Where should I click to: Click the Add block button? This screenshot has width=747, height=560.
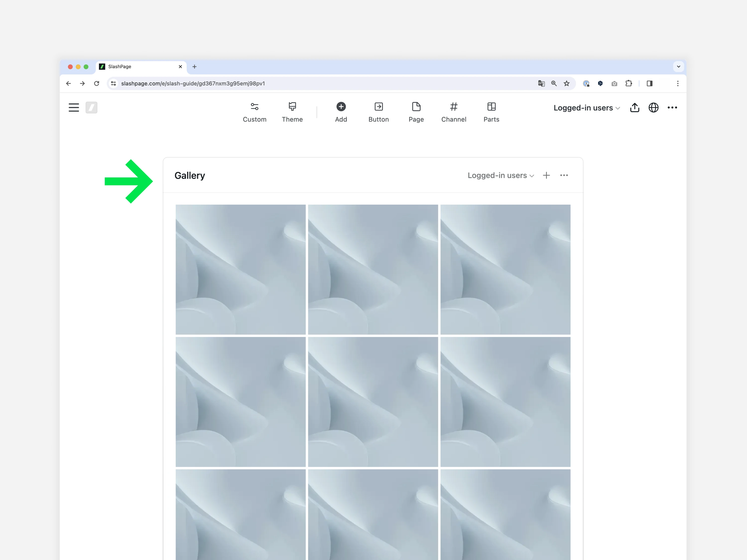pyautogui.click(x=341, y=113)
